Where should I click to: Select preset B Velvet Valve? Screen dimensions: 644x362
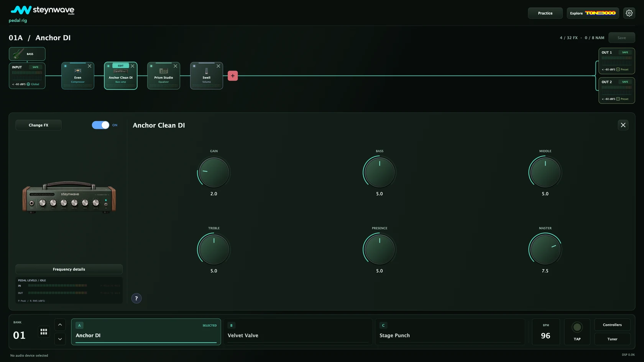point(298,332)
